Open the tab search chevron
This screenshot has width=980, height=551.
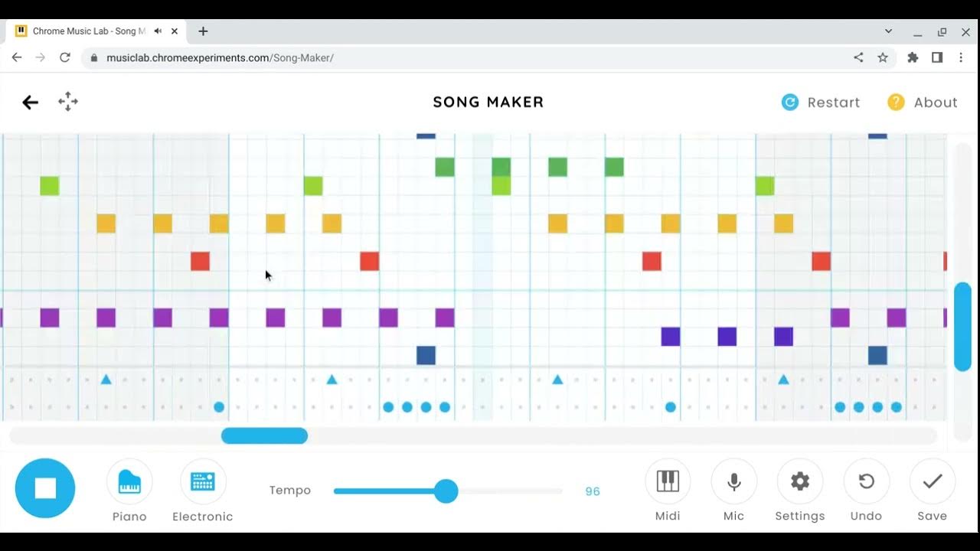(x=888, y=31)
